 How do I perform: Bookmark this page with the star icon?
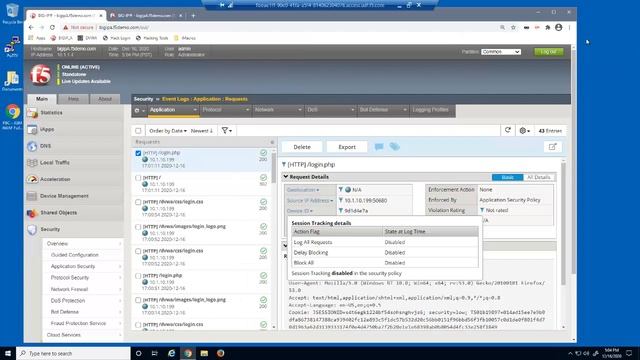click(x=513, y=27)
